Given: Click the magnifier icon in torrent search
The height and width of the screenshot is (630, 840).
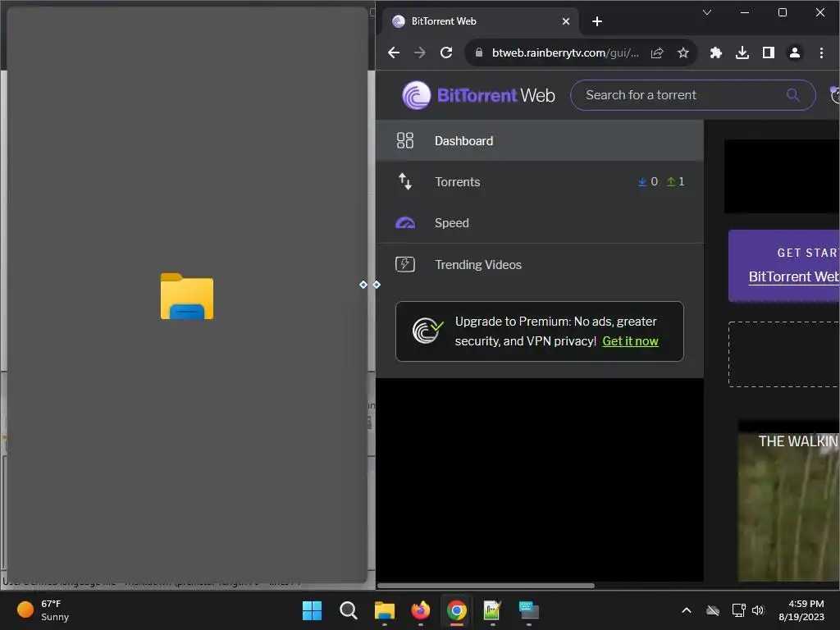Looking at the screenshot, I should click(x=793, y=95).
